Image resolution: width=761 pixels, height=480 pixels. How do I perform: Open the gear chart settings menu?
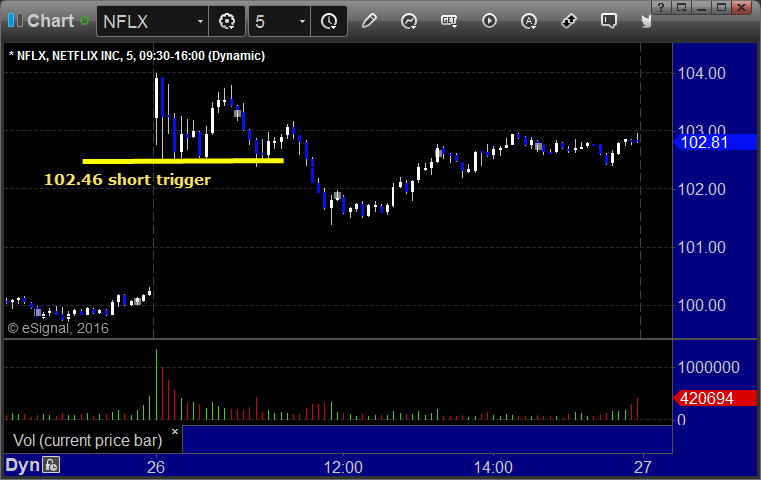(x=227, y=21)
